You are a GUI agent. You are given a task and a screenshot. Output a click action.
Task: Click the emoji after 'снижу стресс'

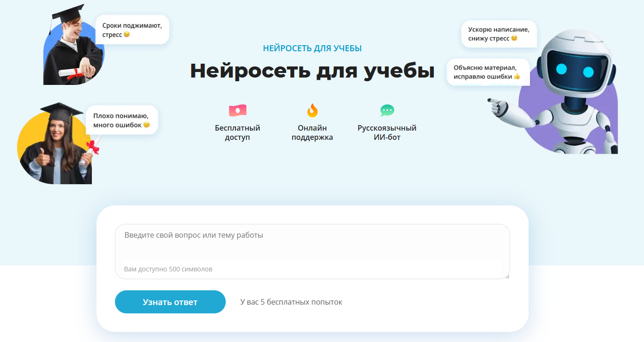(x=514, y=38)
